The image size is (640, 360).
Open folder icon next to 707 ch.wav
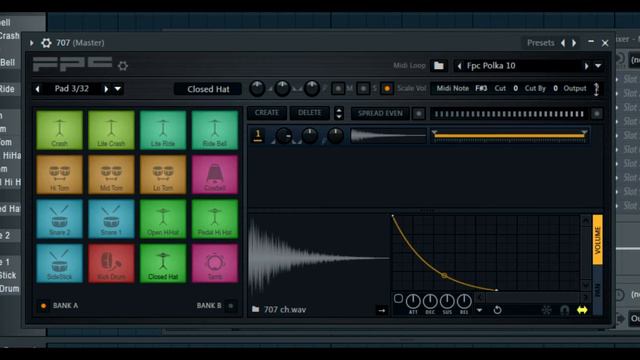(256, 309)
